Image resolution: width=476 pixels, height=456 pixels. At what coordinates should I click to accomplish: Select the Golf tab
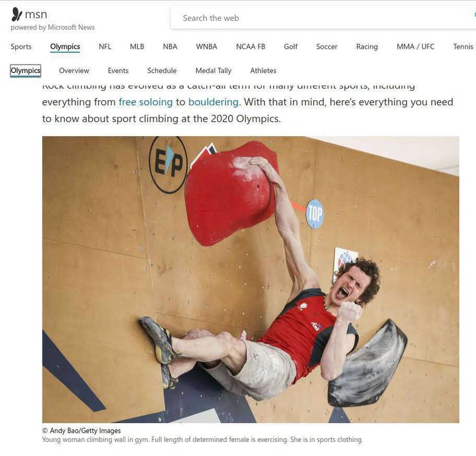291,46
